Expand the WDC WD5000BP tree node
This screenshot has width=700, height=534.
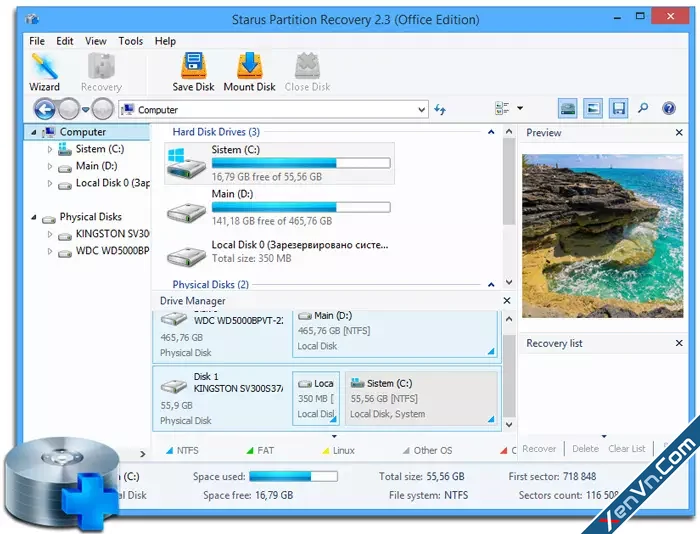point(50,251)
